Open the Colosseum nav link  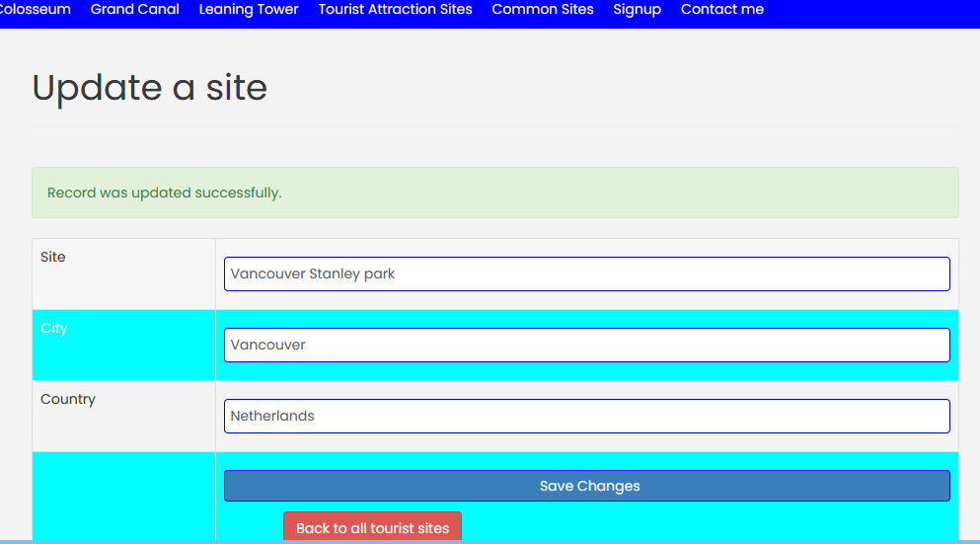[x=35, y=10]
